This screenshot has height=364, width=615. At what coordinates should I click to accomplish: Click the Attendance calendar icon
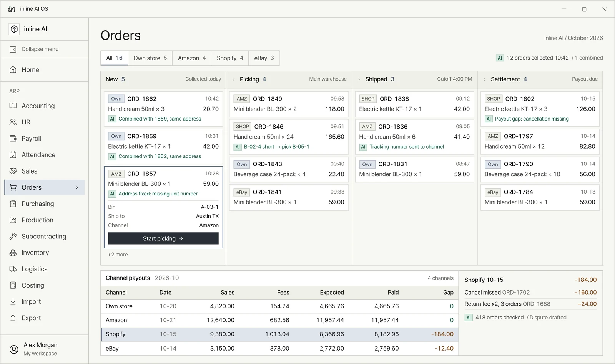pos(13,155)
